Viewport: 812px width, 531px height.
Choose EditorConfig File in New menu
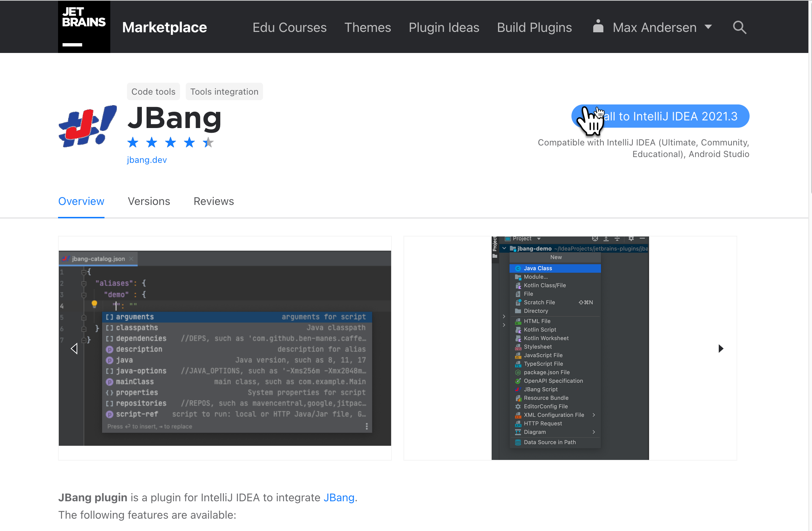555,406
